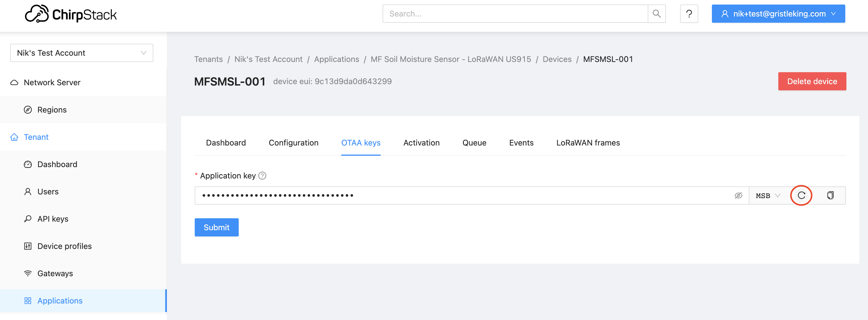Open the Activation tab
Screen dimensions: 868x320
421,143
